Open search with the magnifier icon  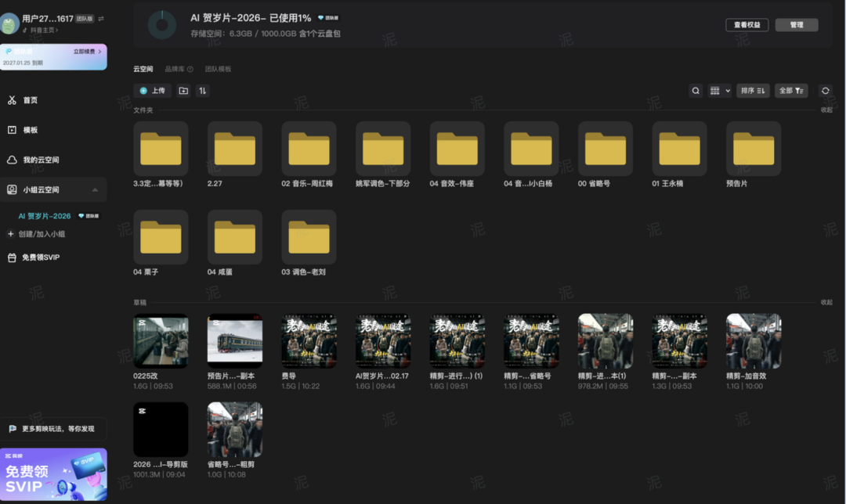(696, 91)
